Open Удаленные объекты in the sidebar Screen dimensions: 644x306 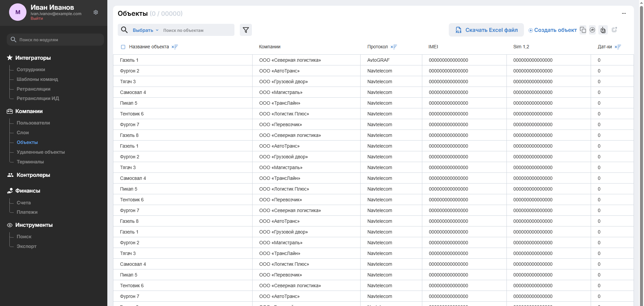coord(41,152)
